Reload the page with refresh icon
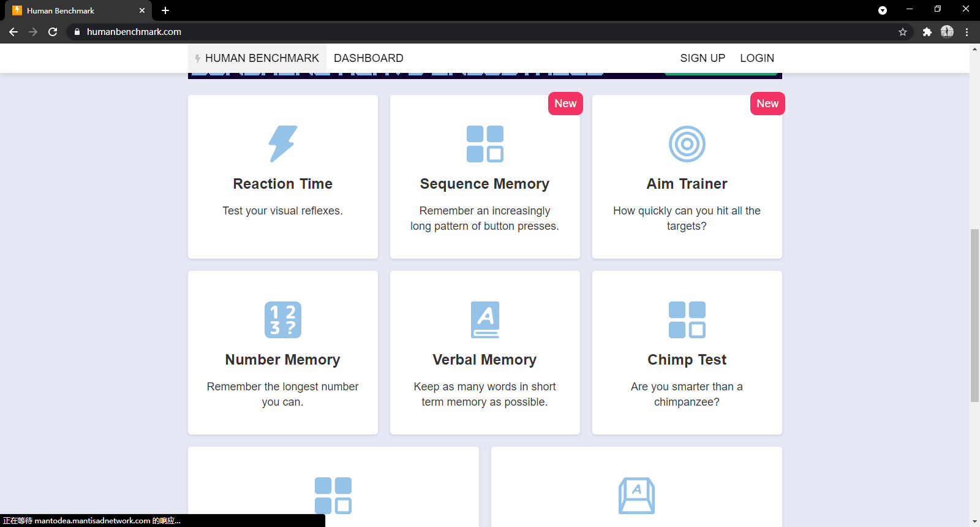 53,32
